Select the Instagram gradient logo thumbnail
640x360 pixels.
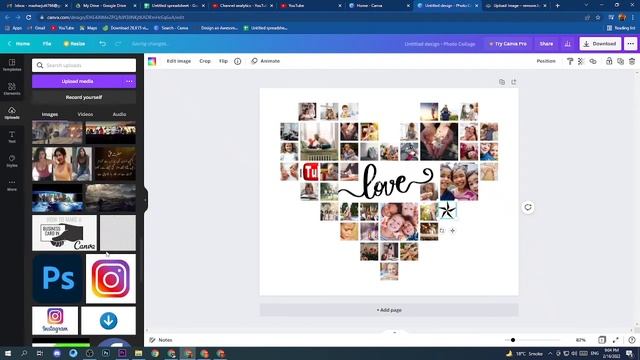pos(111,279)
